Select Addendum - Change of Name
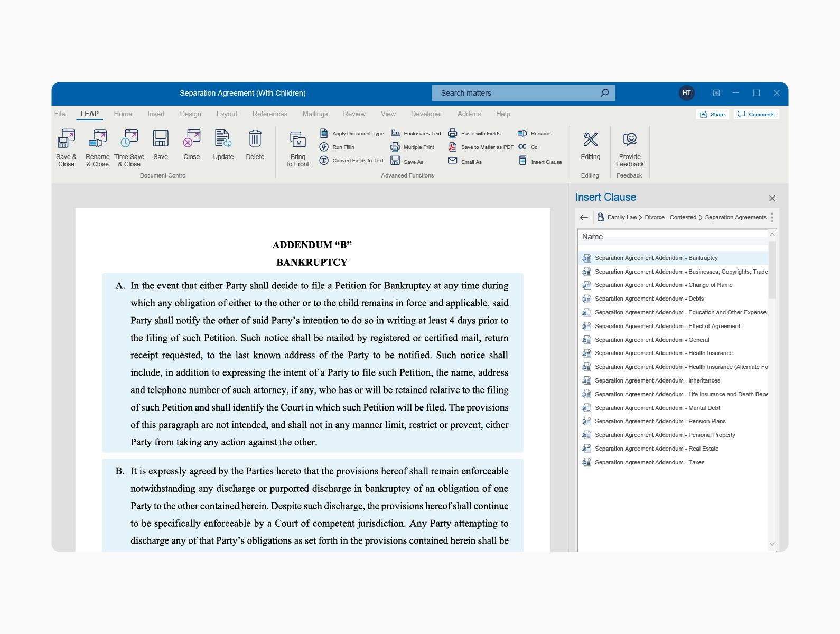The width and height of the screenshot is (840, 634). tap(673, 285)
